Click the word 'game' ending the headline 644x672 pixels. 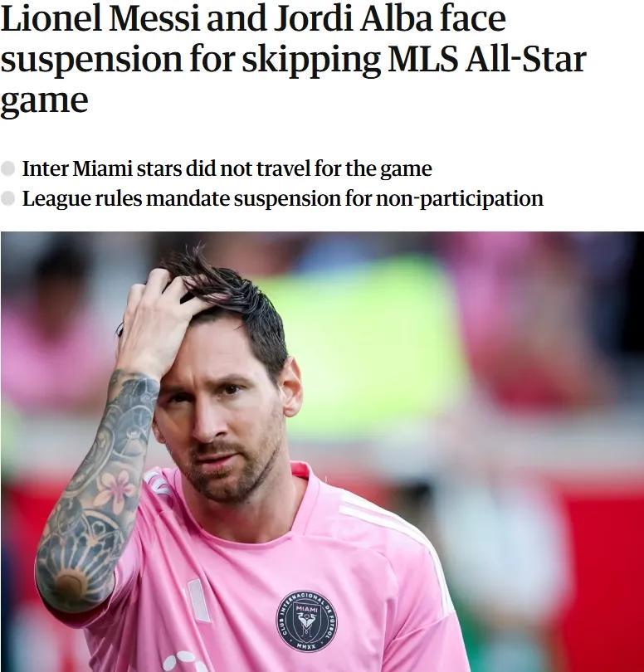point(44,101)
